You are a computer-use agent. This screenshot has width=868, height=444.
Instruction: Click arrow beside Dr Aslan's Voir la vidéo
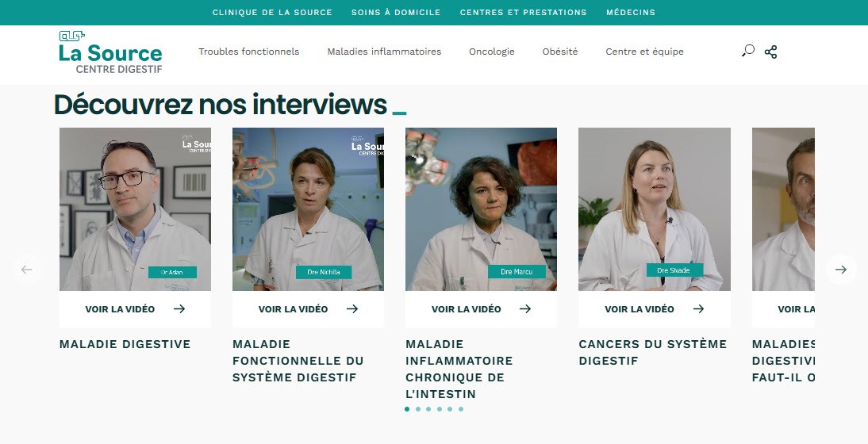point(179,308)
